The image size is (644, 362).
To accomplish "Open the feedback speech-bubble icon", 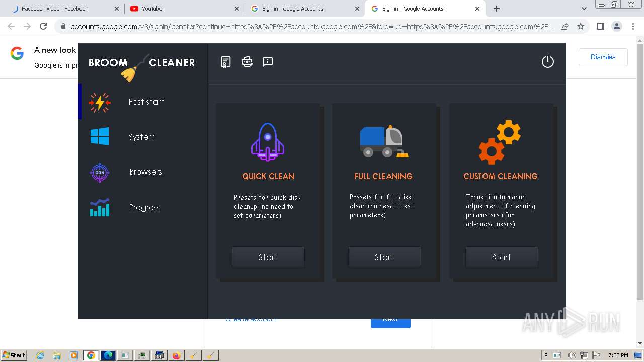I will (x=268, y=62).
